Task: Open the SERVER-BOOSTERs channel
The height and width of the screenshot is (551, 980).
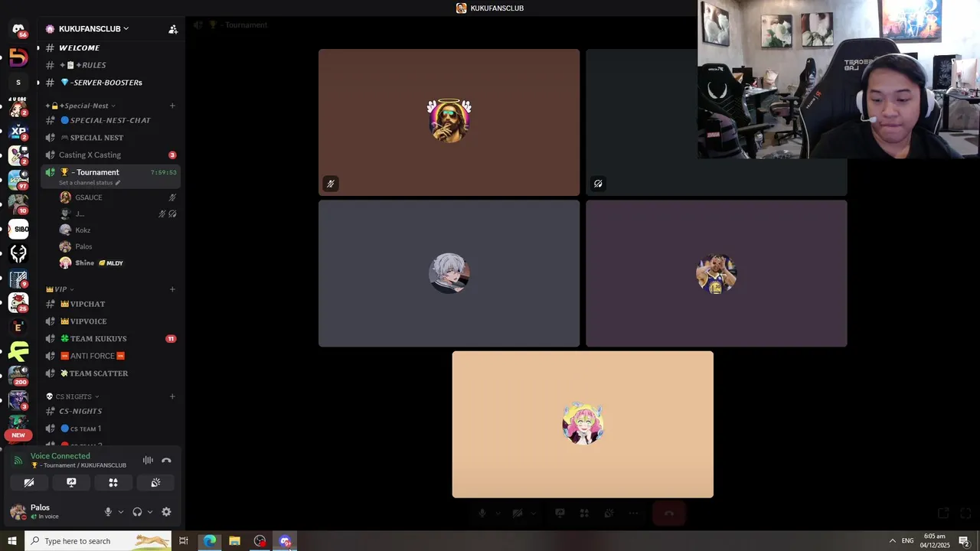Action: coord(111,83)
